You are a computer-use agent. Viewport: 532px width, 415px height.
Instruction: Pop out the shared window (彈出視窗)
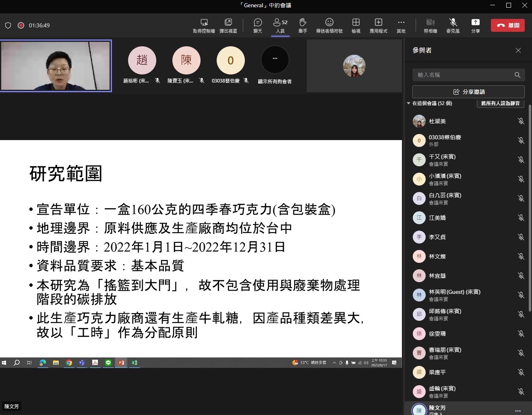pyautogui.click(x=228, y=25)
